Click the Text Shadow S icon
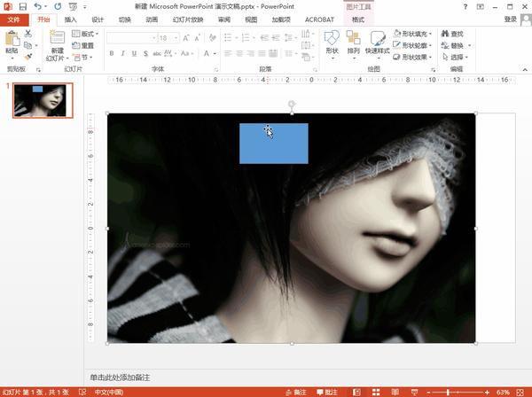Image resolution: width=532 pixels, height=397 pixels. coord(145,53)
